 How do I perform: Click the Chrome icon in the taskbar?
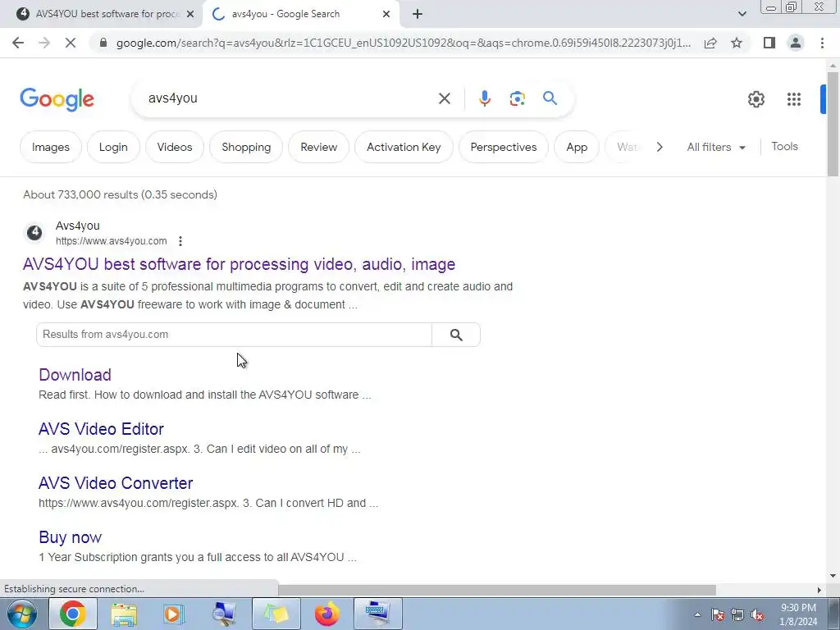tap(73, 614)
